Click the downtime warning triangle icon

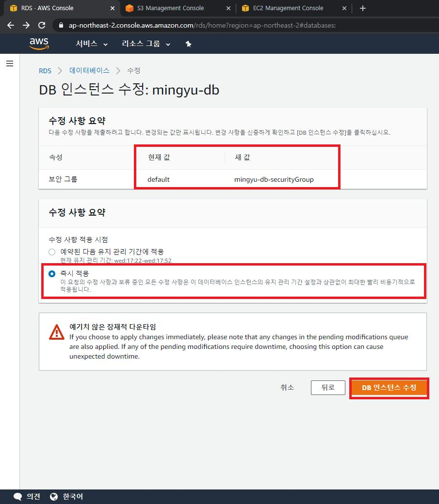[57, 332]
